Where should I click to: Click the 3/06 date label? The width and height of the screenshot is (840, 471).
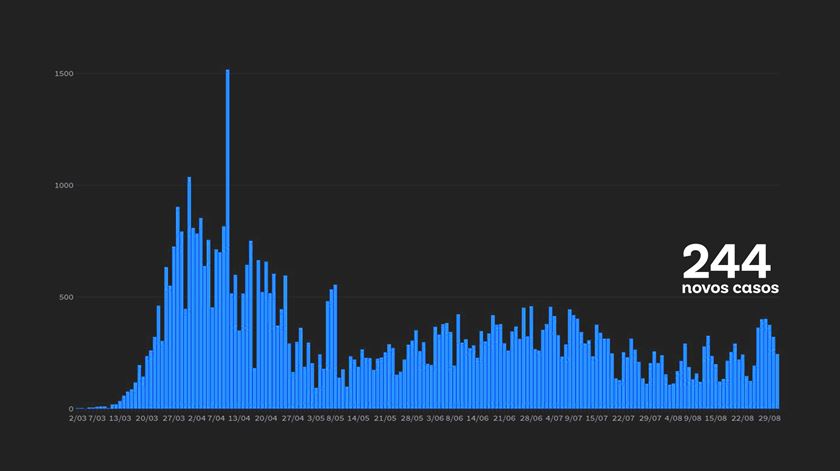click(435, 418)
